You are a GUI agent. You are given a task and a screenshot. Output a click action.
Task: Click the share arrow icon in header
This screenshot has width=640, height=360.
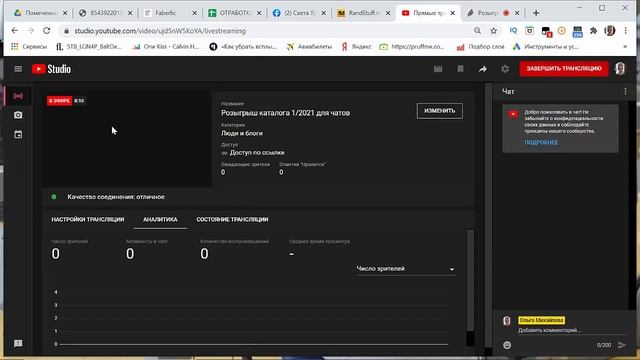point(483,69)
